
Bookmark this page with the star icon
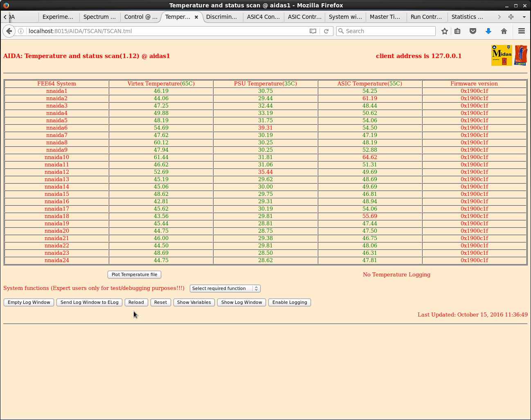[x=445, y=31]
